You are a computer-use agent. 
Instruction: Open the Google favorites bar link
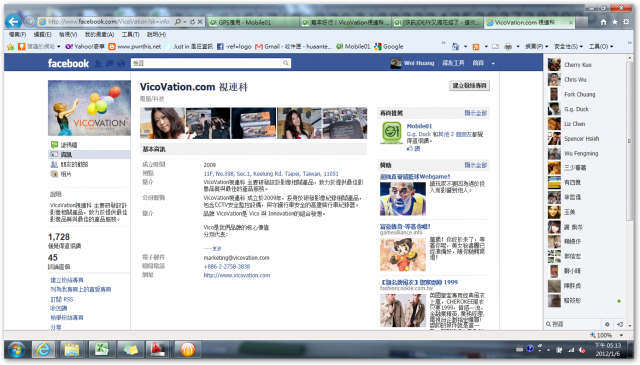tap(389, 47)
